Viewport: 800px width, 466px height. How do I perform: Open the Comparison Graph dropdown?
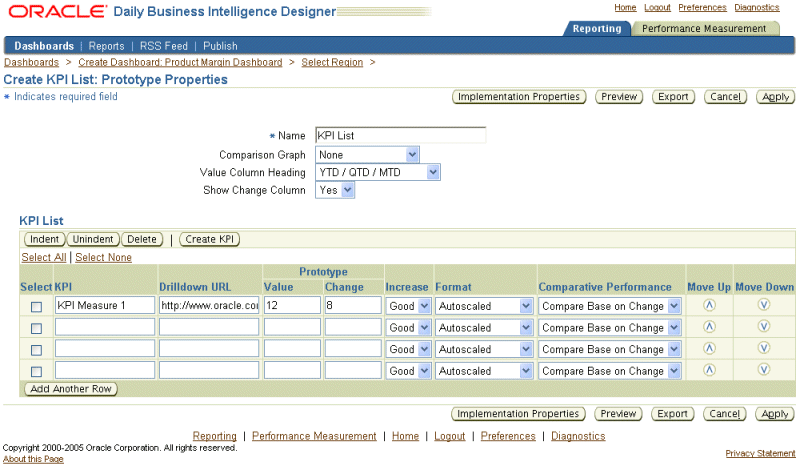pos(367,155)
